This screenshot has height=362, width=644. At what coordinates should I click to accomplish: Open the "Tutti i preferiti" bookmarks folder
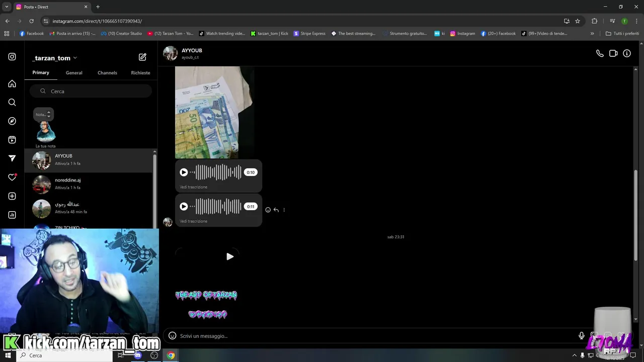(622, 34)
